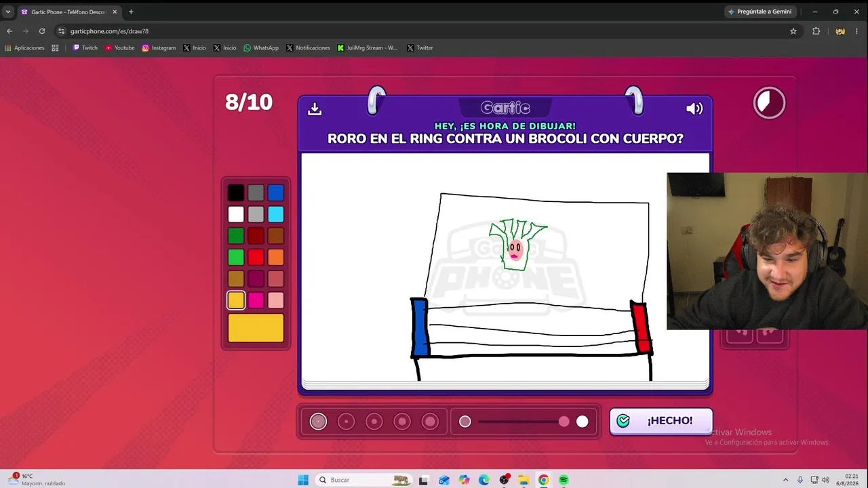Pick the light gray color swatch

pyautogui.click(x=256, y=214)
